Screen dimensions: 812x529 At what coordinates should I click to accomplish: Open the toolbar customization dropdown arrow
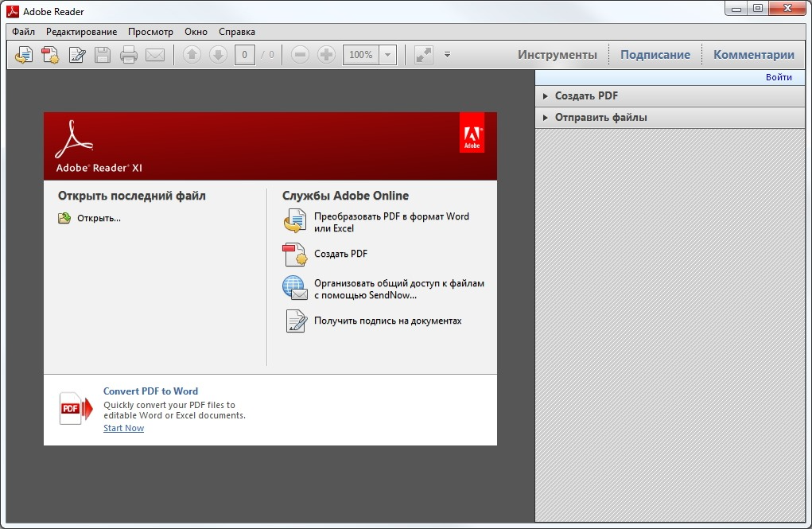(x=448, y=54)
